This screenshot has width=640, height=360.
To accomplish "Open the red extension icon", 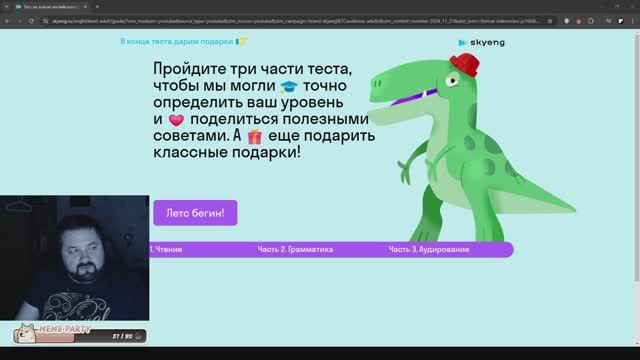I will 578,21.
